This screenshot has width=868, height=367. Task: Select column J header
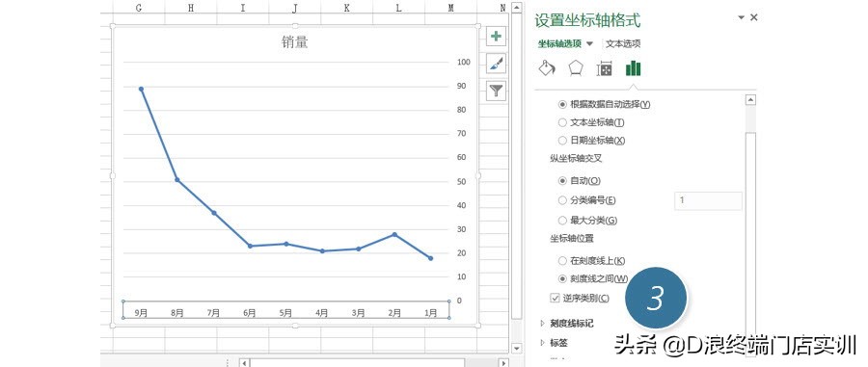coord(294,7)
